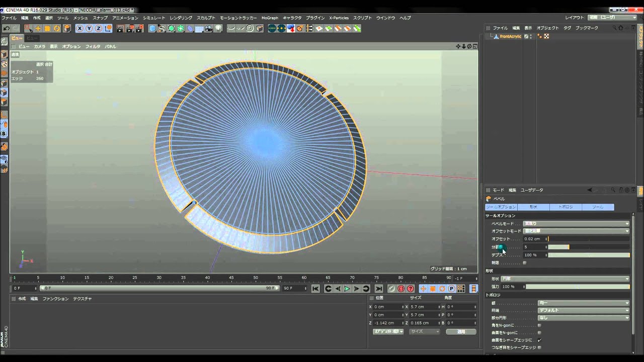Switch to the 形状 tab
Screen dimensions: 644x362
pos(533,207)
